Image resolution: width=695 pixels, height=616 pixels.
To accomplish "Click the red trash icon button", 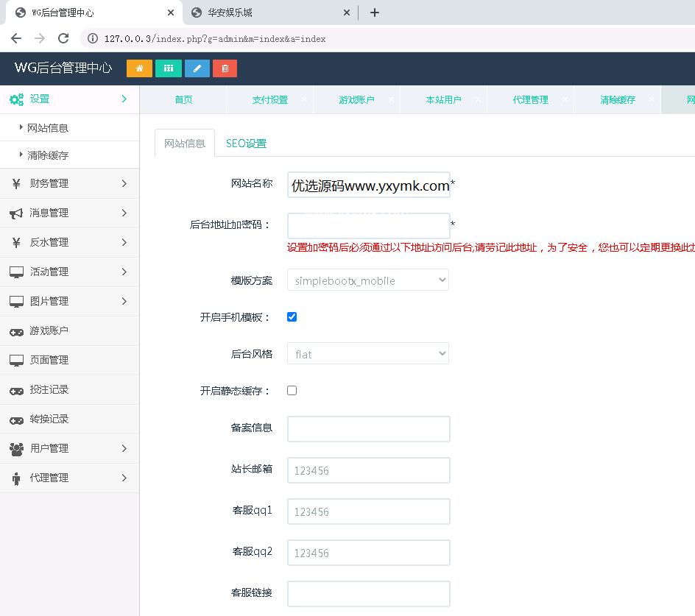I will tap(225, 68).
